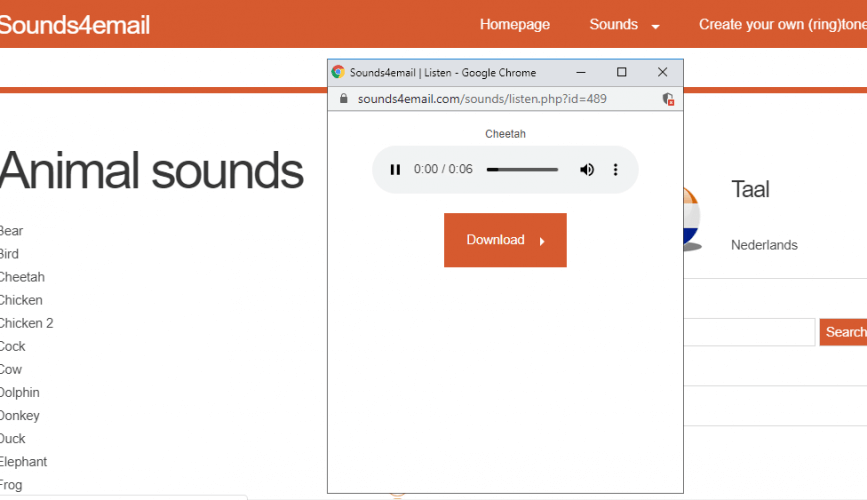Open the Elephant sound link
This screenshot has width=867, height=500.
(x=23, y=462)
